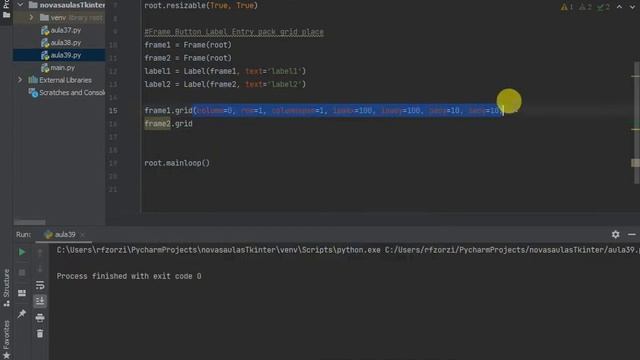
Task: Click the Up the Stack Trace arrow
Action: click(40, 253)
